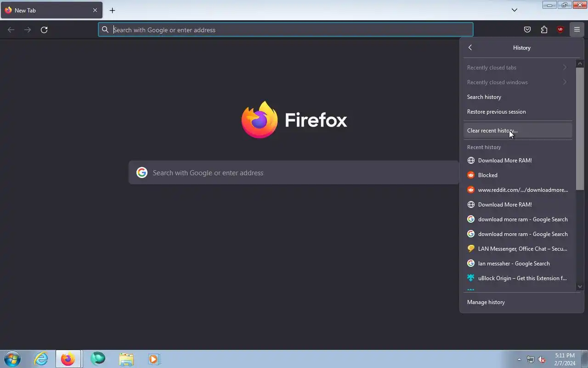Toggle the hamburger application menu
Screen dimensions: 588x368
[577, 30]
